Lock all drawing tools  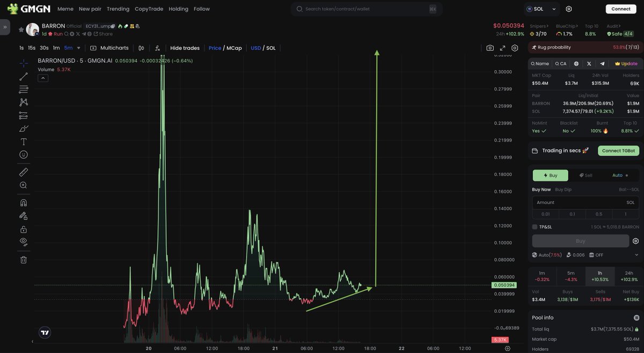pos(24,229)
